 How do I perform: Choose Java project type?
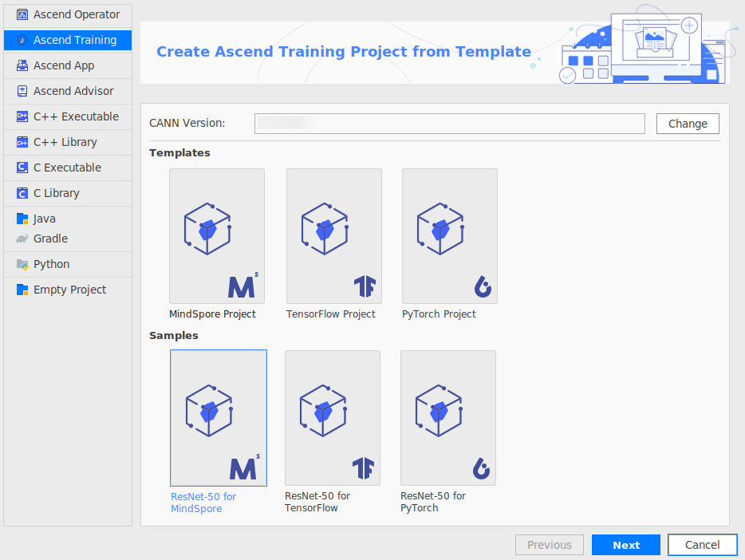click(x=68, y=219)
